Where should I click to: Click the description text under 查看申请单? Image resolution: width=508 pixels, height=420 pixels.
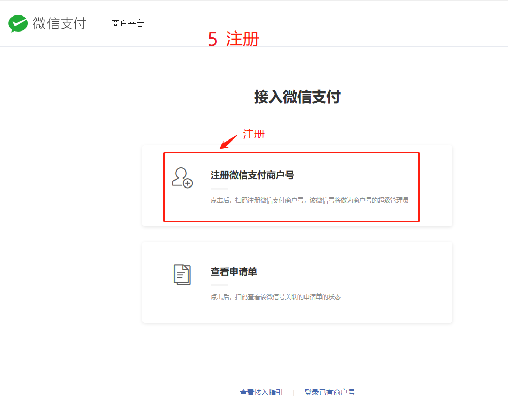click(275, 297)
